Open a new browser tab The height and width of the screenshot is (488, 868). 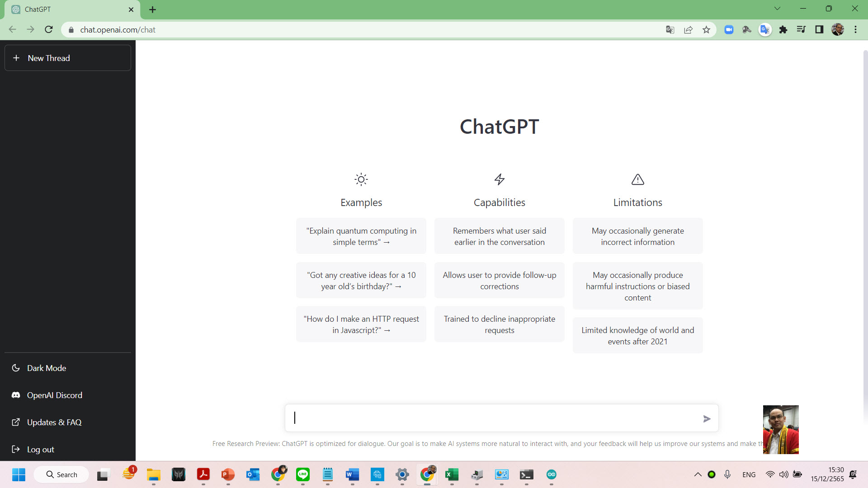pos(153,9)
